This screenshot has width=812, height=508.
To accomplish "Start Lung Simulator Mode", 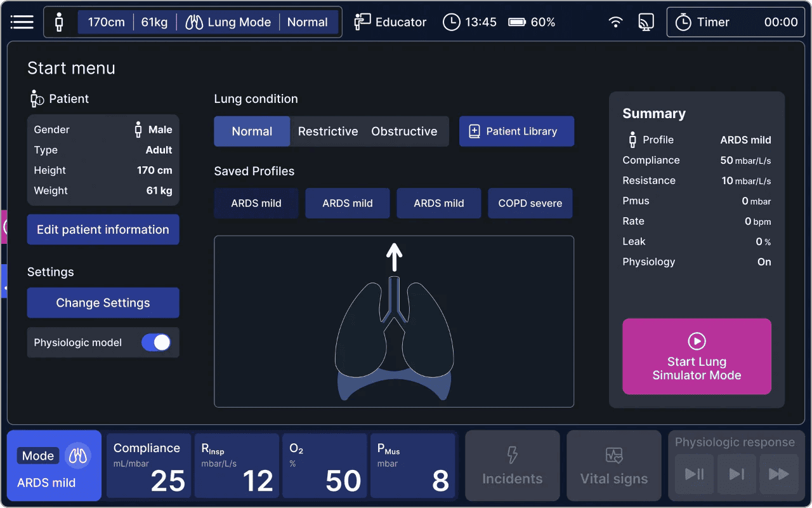I will pos(697,357).
